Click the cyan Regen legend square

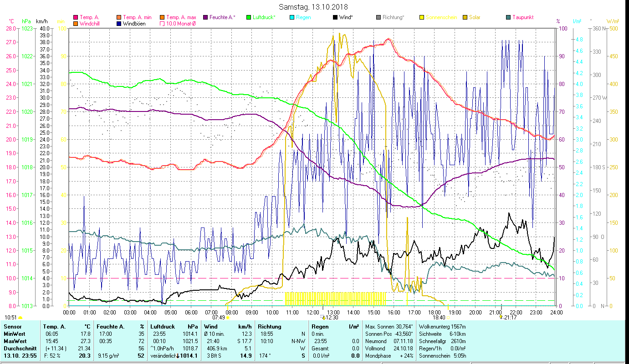292,18
